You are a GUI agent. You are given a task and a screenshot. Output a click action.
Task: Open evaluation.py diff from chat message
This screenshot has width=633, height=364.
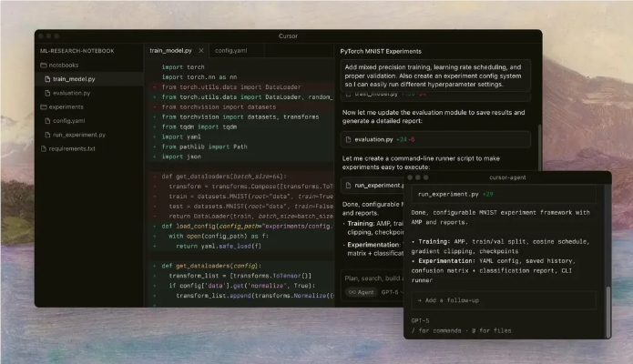click(x=374, y=139)
